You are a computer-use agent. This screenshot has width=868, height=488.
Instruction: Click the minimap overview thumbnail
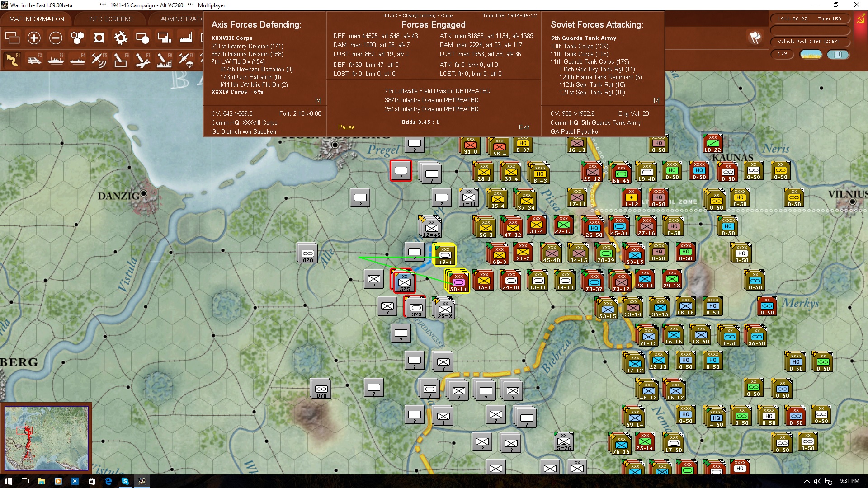(47, 438)
